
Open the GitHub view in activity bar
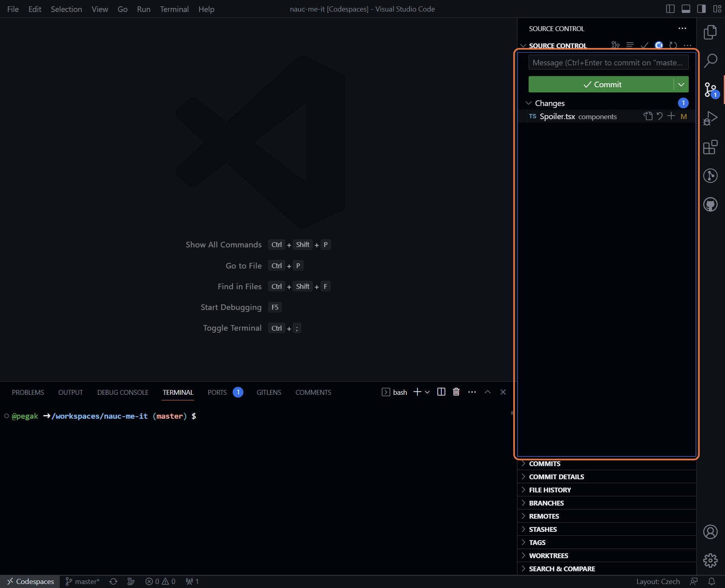(710, 204)
